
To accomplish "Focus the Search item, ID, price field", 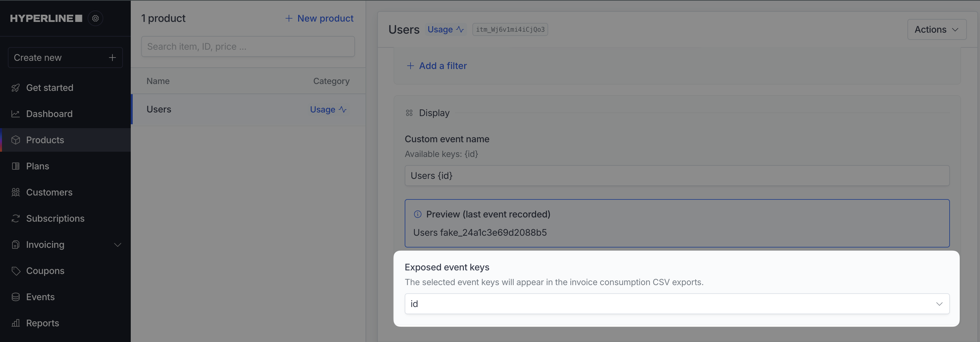I will coord(248,46).
